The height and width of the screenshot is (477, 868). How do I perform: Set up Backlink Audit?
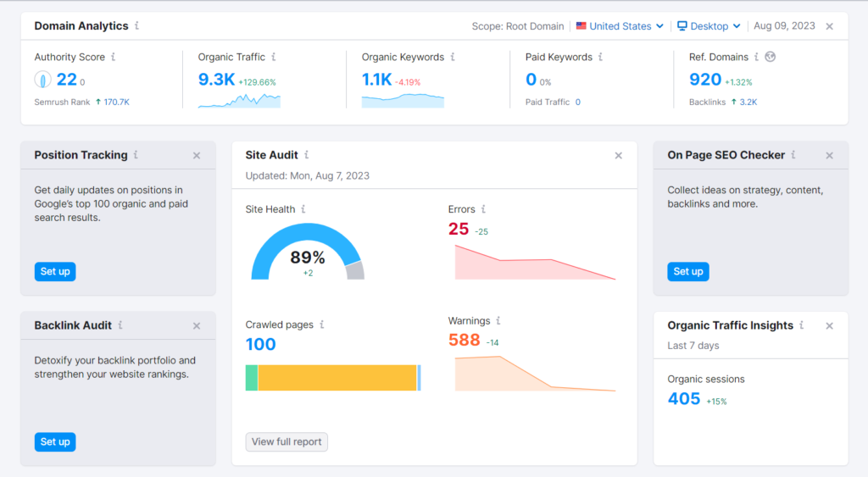click(x=55, y=441)
